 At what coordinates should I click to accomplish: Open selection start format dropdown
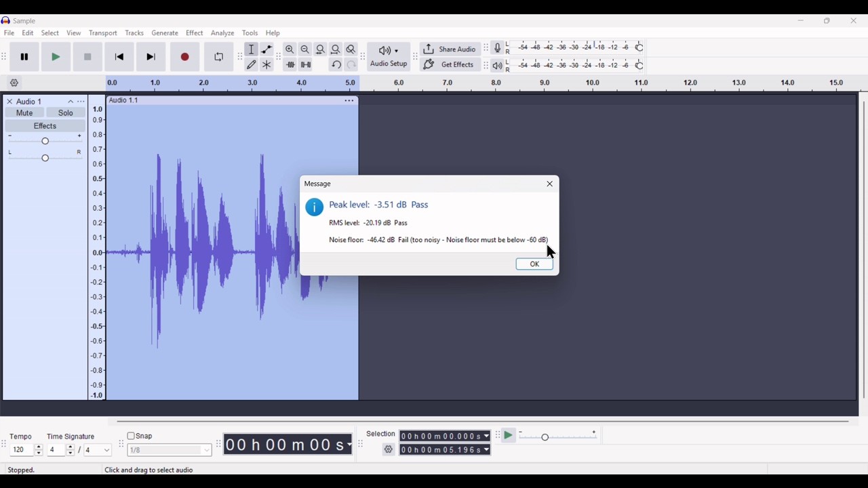tap(487, 436)
